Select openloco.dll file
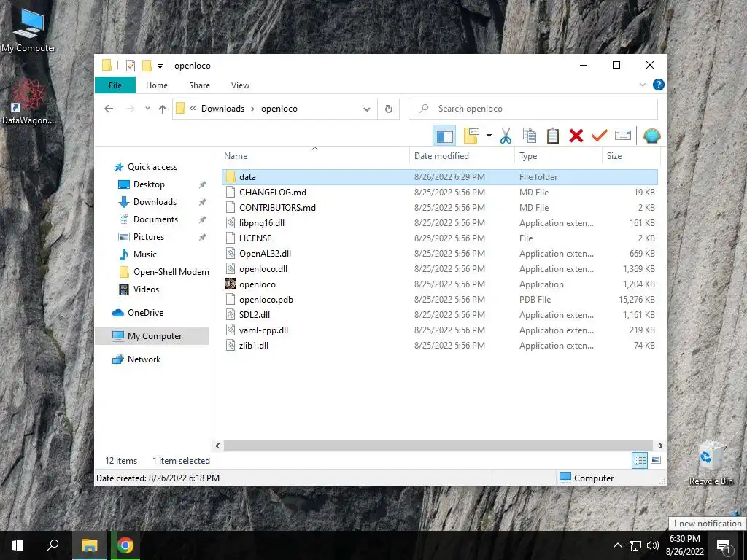This screenshot has width=747, height=560. pyautogui.click(x=440, y=269)
